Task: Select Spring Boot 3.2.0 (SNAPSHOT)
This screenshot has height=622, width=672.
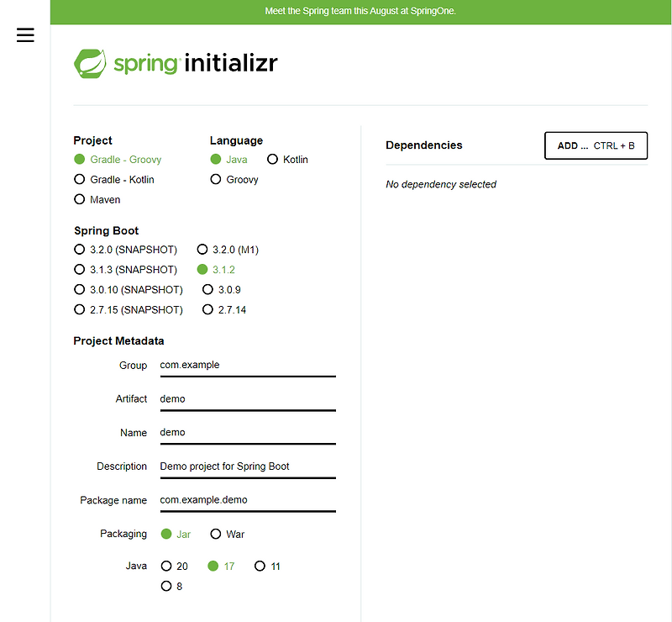Action: pyautogui.click(x=79, y=249)
